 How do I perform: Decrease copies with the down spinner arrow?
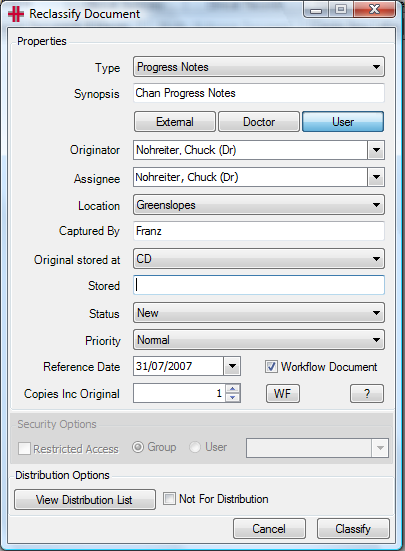tap(233, 397)
